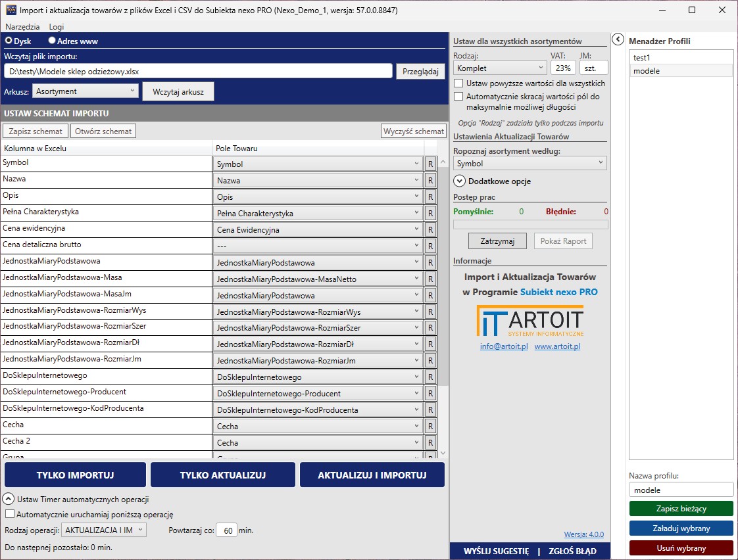Image resolution: width=738 pixels, height=560 pixels.
Task: Expand Dodatkowe opcje section
Action: [x=459, y=181]
